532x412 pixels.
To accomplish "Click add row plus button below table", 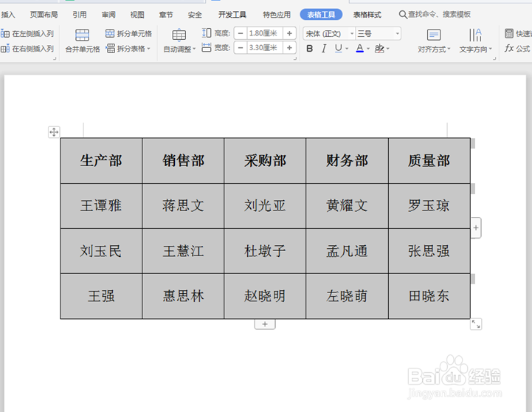I will point(265,324).
